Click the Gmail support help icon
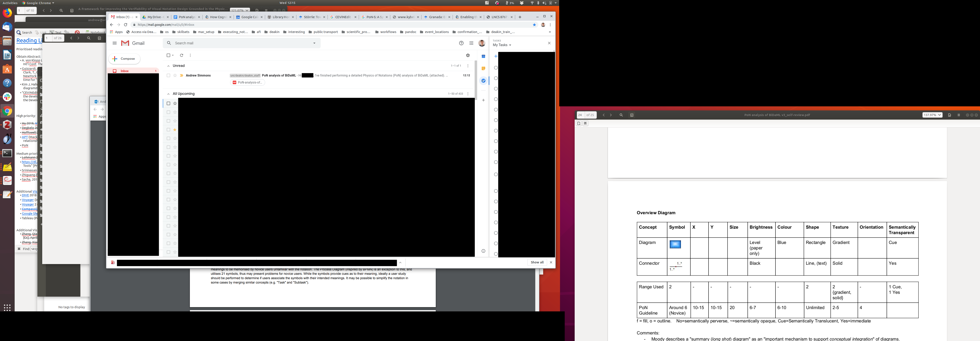Image resolution: width=980 pixels, height=341 pixels. pos(461,43)
